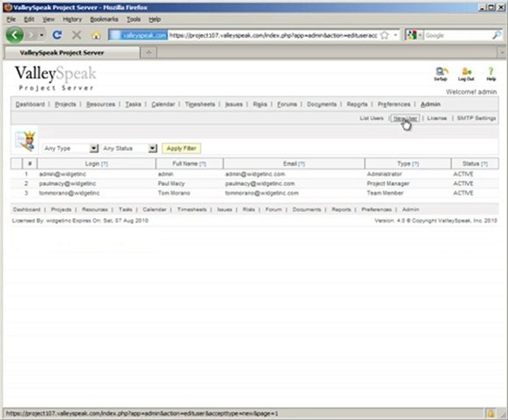This screenshot has width=508, height=420.
Task: Open the File menu
Action: coord(11,19)
